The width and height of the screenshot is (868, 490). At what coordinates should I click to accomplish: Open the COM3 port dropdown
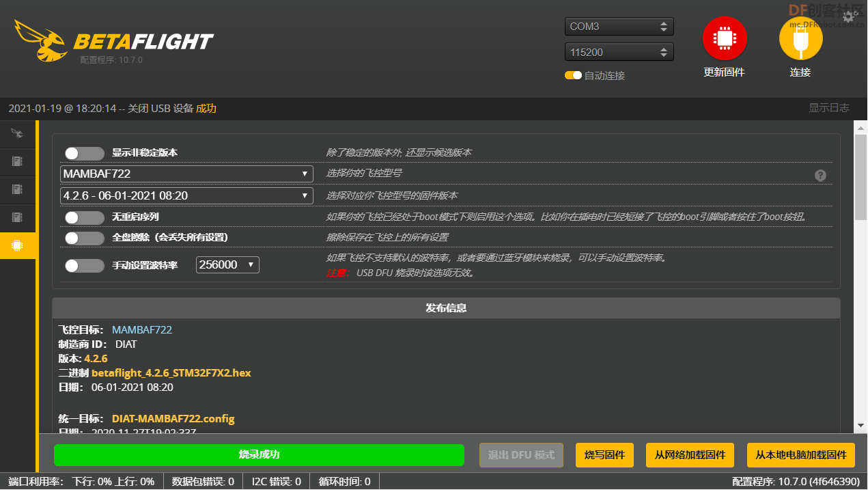(619, 27)
